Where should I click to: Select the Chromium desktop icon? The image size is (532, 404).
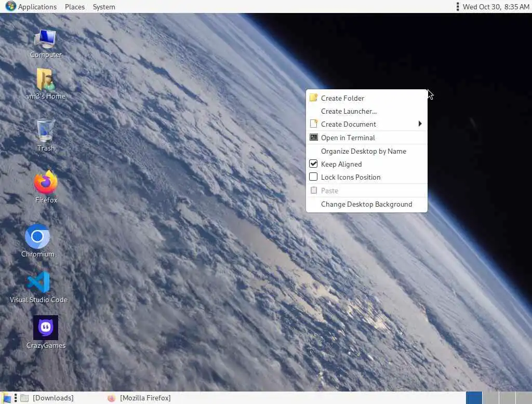pos(37,241)
